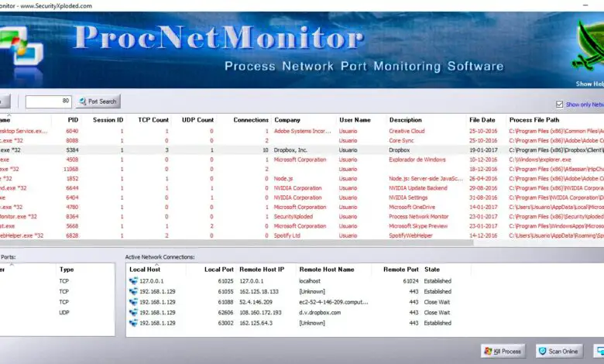
Task: Click the Company column header
Action: tap(287, 120)
